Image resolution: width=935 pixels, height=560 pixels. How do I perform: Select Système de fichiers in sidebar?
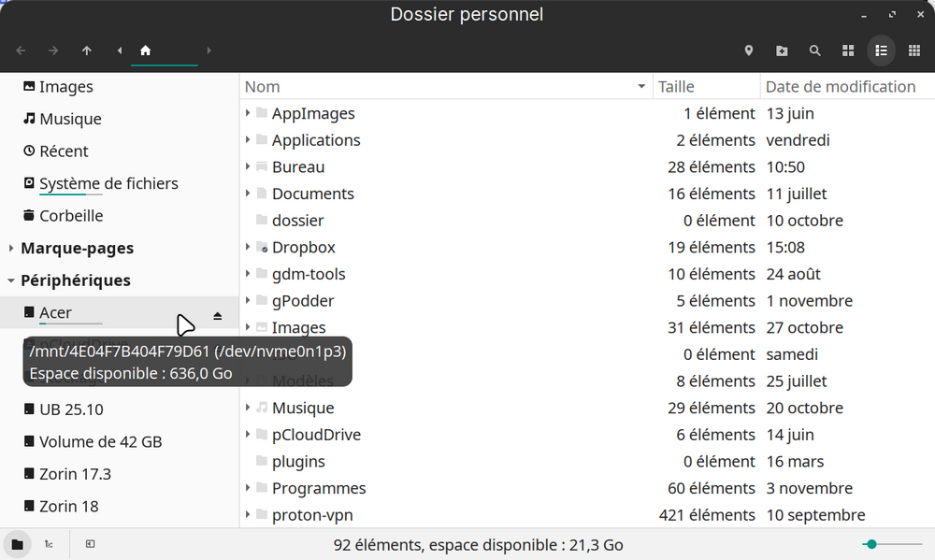pyautogui.click(x=108, y=184)
